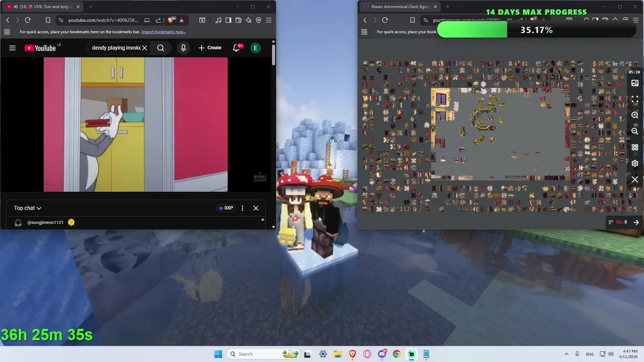Expand the Top chat dropdown

click(x=27, y=208)
